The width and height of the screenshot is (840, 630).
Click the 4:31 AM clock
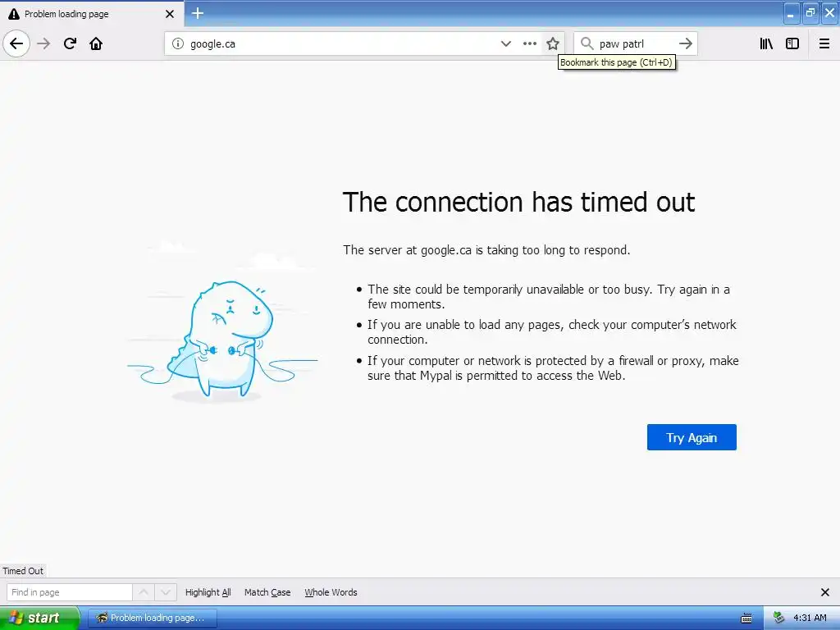click(810, 618)
